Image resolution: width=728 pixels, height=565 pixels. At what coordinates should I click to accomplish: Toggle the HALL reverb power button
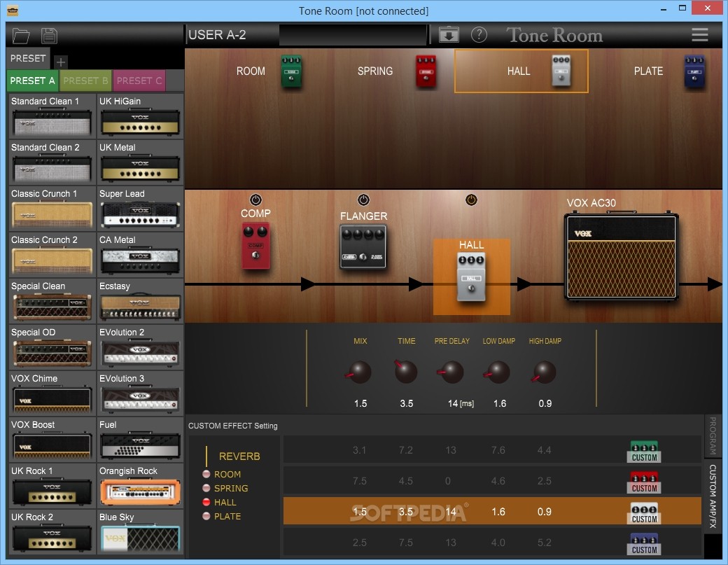[471, 200]
